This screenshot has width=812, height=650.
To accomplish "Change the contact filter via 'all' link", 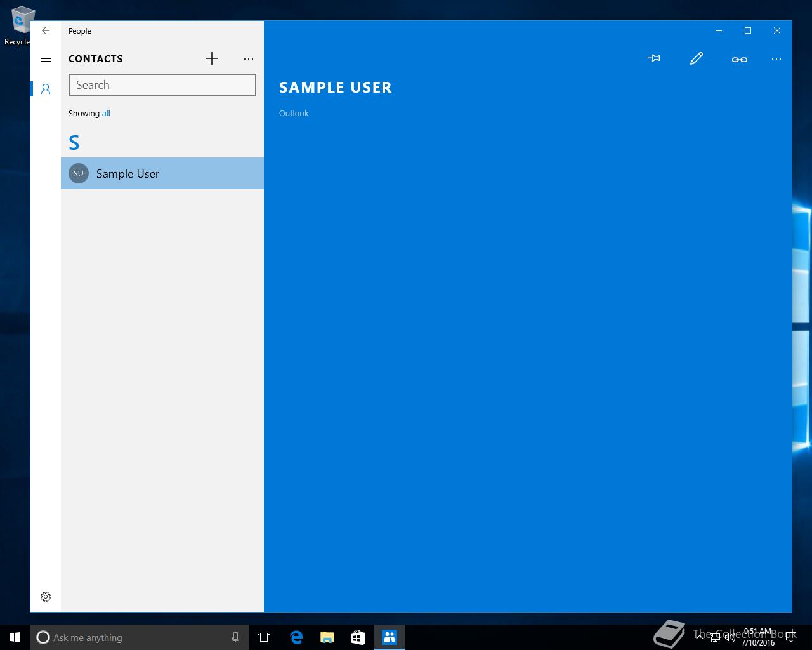I will (x=106, y=114).
